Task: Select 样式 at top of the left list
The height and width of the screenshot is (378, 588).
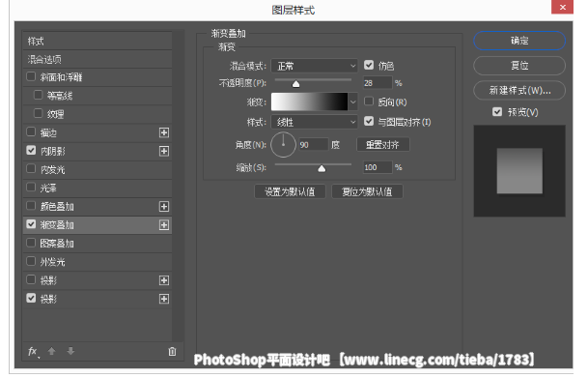Action: tap(98, 41)
